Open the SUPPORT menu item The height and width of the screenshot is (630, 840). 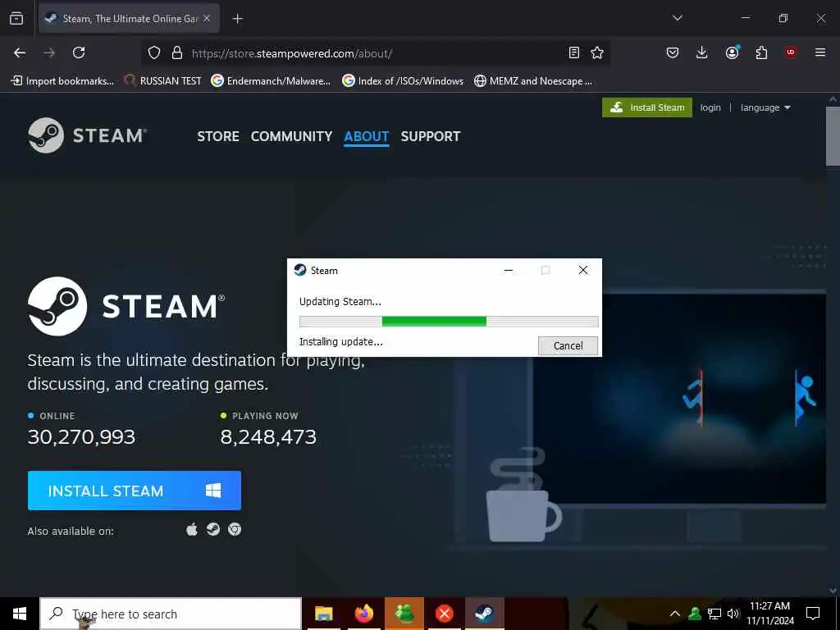[430, 137]
